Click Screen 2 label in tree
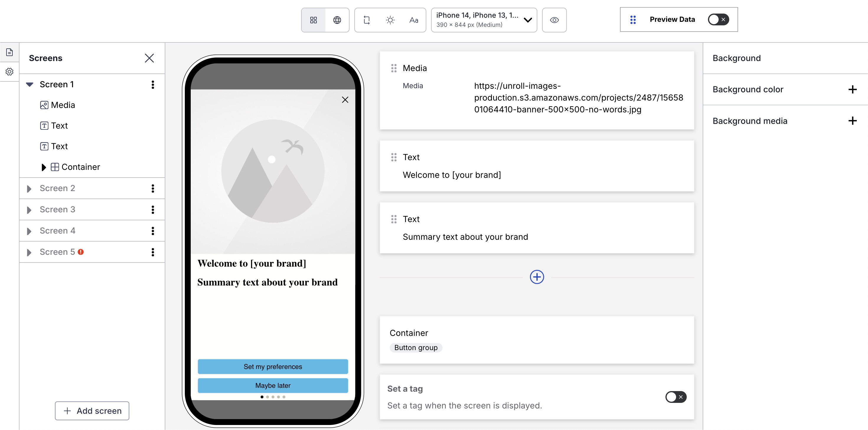This screenshot has width=868, height=430. pyautogui.click(x=57, y=188)
